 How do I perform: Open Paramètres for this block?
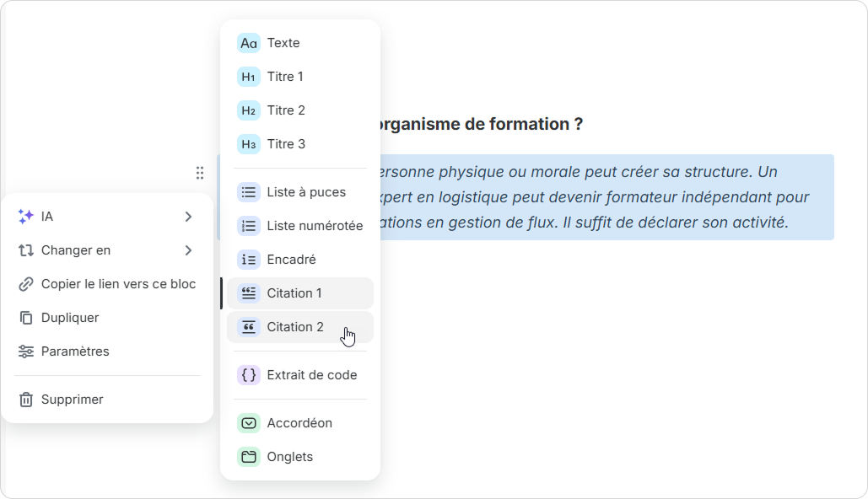pyautogui.click(x=75, y=351)
